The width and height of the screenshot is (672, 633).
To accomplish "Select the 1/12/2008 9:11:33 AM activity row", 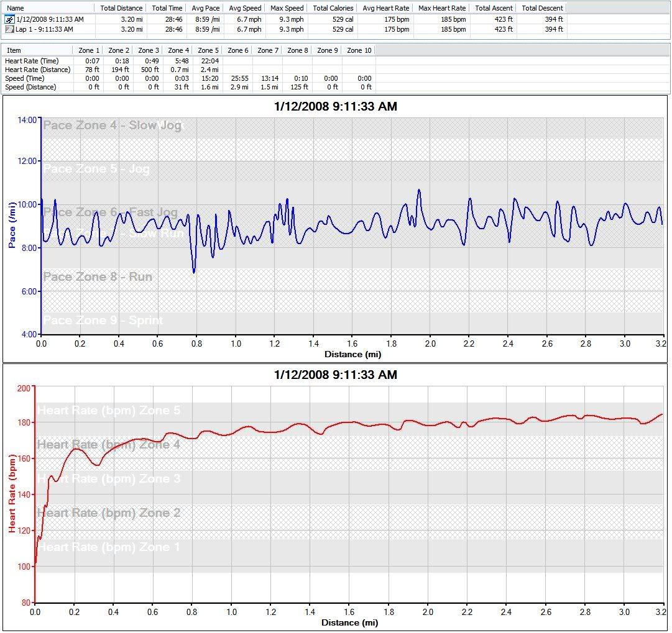I will [x=50, y=20].
